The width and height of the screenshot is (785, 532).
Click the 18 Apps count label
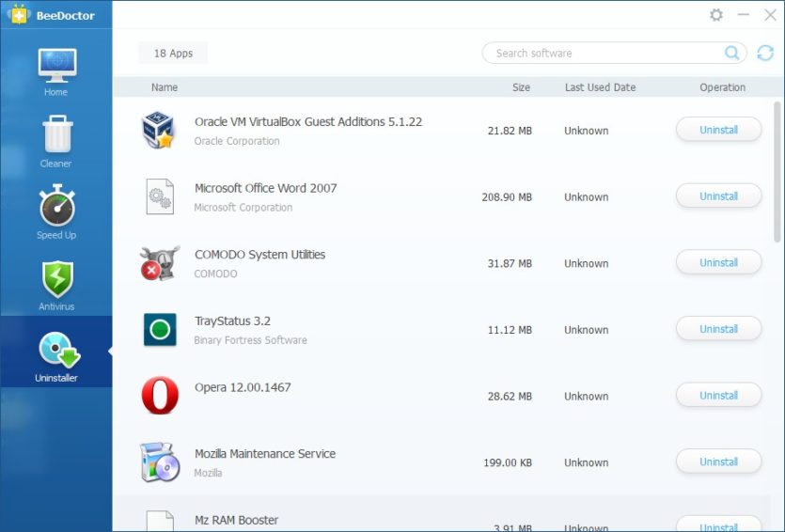(x=173, y=53)
